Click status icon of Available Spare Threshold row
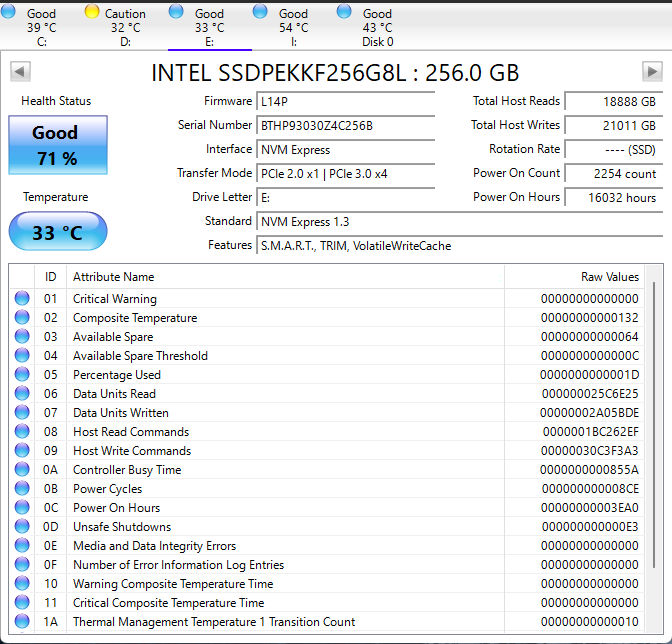Viewport: 672px width, 644px height. 22,355
